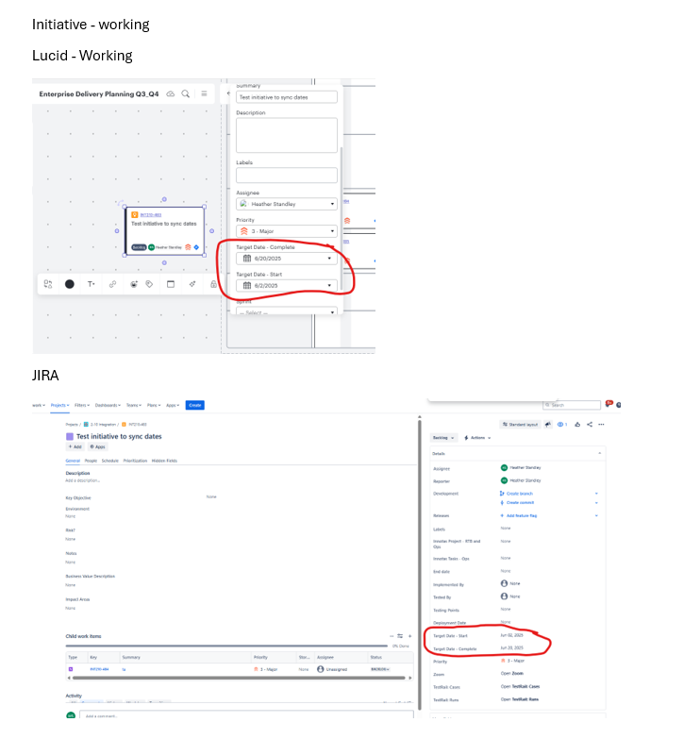
Task: Click the share icon in Jira issue header
Action: (590, 424)
